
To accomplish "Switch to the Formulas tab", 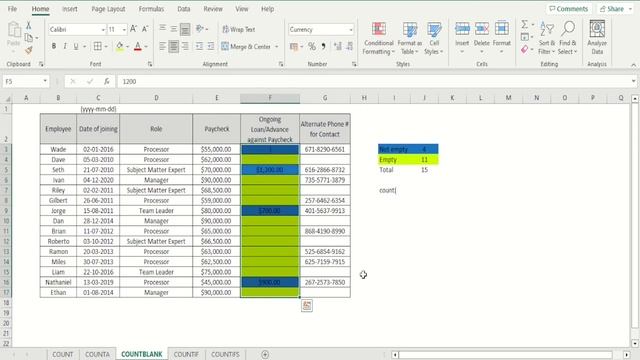I will pyautogui.click(x=151, y=9).
